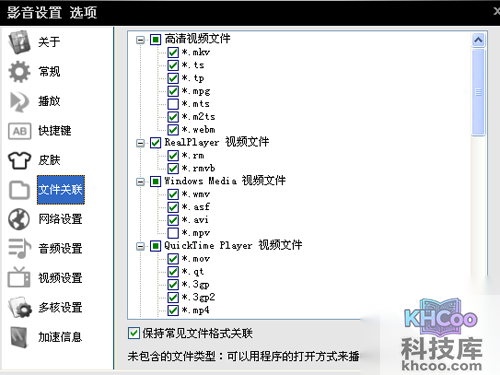The height and width of the screenshot is (375, 500).
Task: Open the 加速信息 page
Action: 60,337
